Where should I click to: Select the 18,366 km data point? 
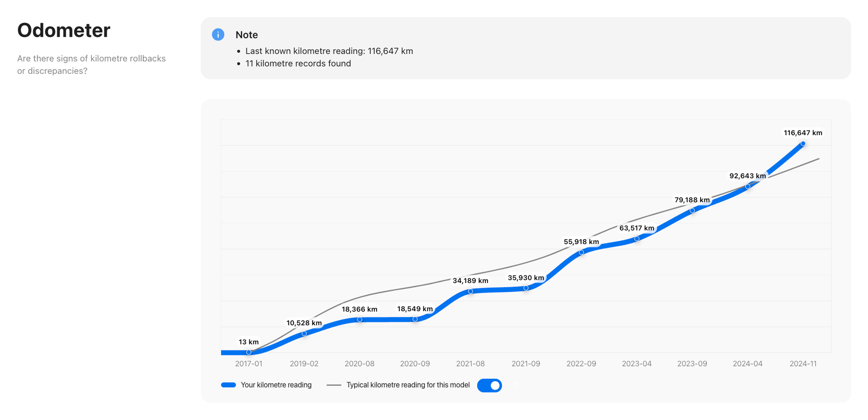360,320
